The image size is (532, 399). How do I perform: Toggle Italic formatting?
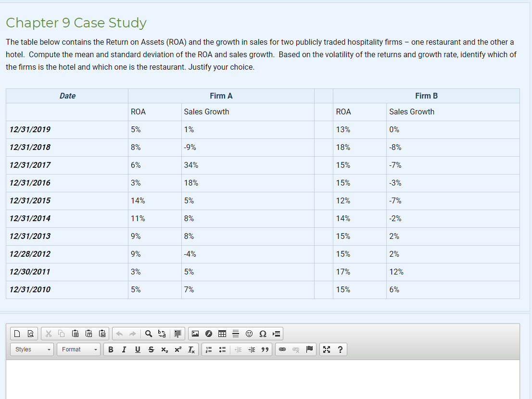[124, 349]
